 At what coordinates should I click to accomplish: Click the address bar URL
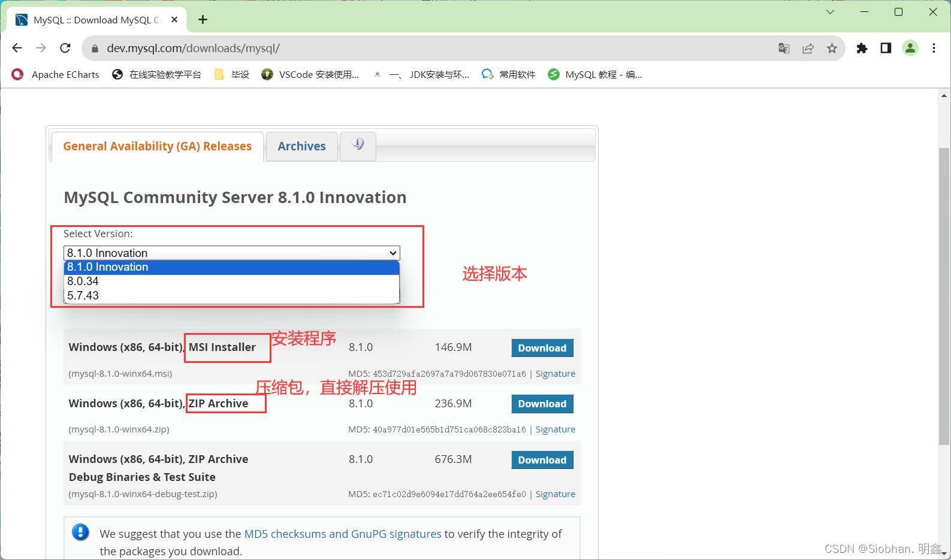point(193,49)
